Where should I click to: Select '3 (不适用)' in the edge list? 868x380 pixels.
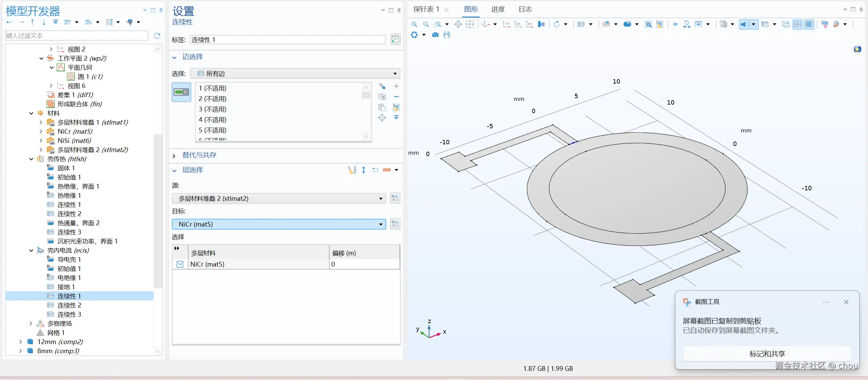point(213,109)
